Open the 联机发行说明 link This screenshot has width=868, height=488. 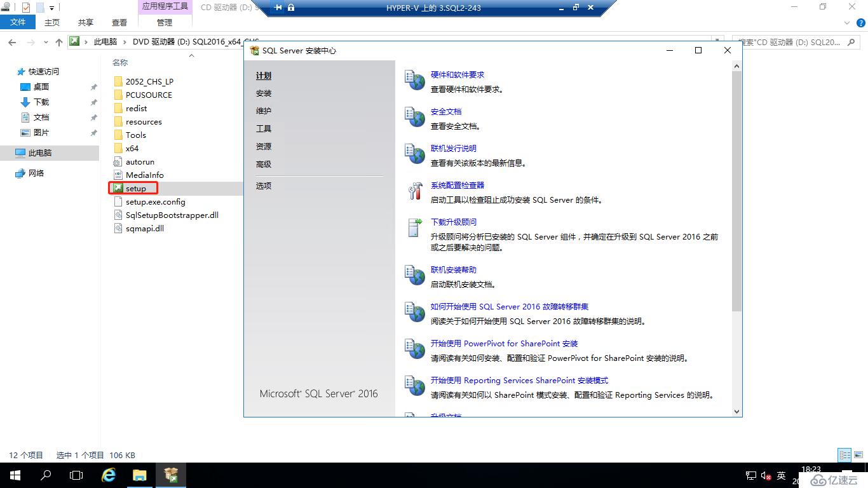pyautogui.click(x=454, y=149)
